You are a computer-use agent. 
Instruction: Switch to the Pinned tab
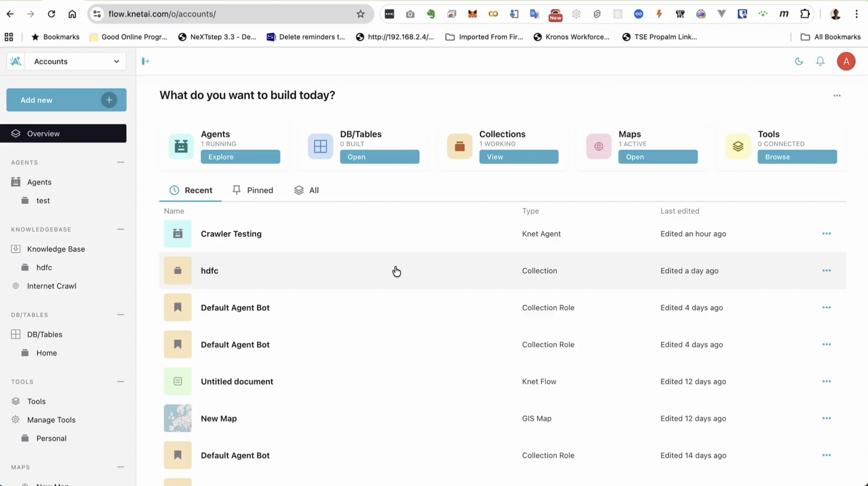click(x=253, y=190)
